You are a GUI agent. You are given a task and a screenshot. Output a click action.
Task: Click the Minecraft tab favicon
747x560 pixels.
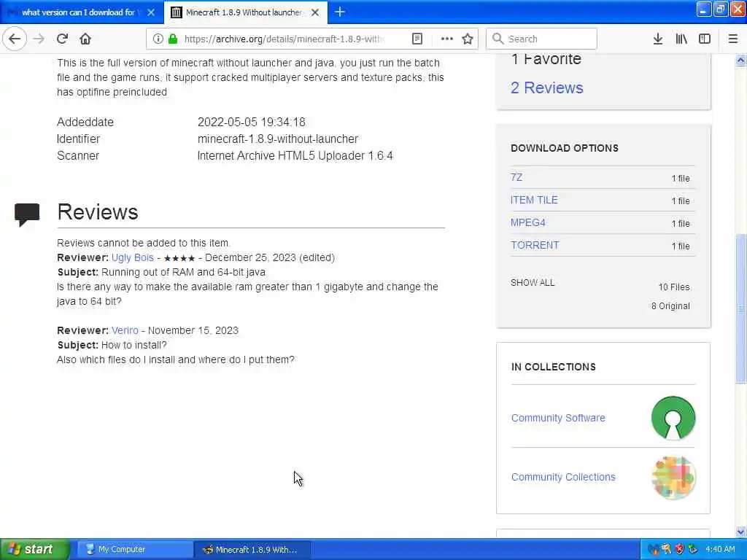(x=177, y=12)
